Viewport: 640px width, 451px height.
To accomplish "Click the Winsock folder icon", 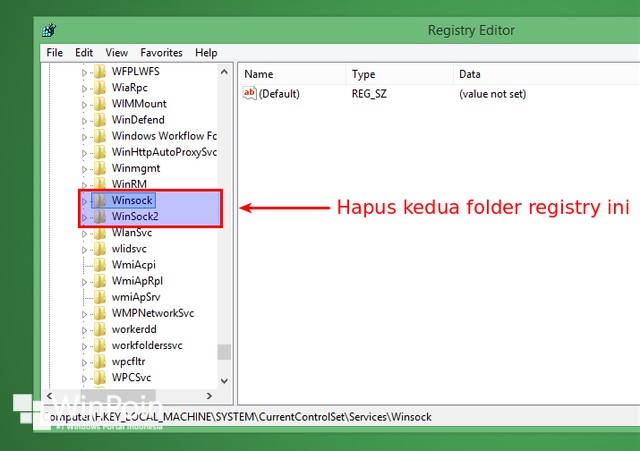I will coord(100,200).
